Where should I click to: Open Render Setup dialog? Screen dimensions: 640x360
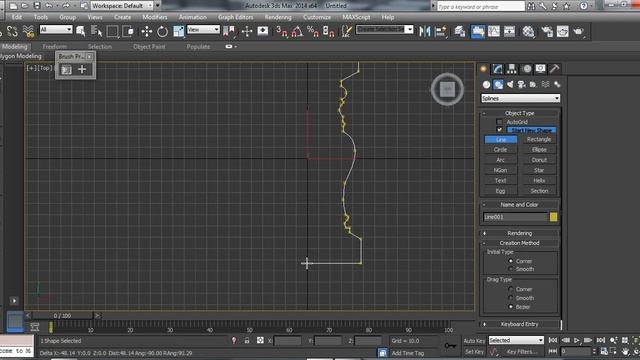point(547,31)
